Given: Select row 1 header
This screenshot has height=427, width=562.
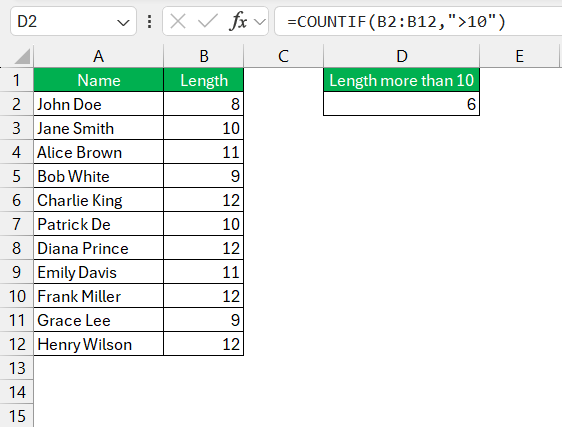Looking at the screenshot, I should click(x=16, y=80).
